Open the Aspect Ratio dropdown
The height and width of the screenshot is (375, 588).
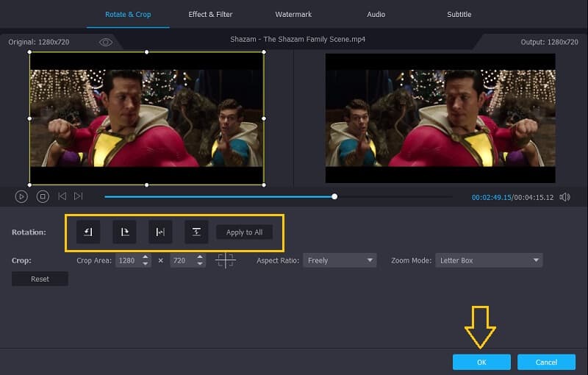339,260
